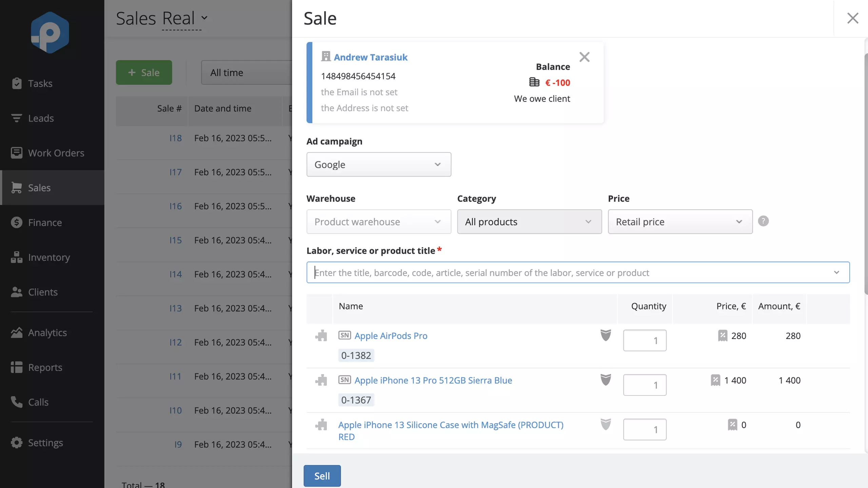
Task: Click serial number tag 0-1382
Action: (356, 355)
